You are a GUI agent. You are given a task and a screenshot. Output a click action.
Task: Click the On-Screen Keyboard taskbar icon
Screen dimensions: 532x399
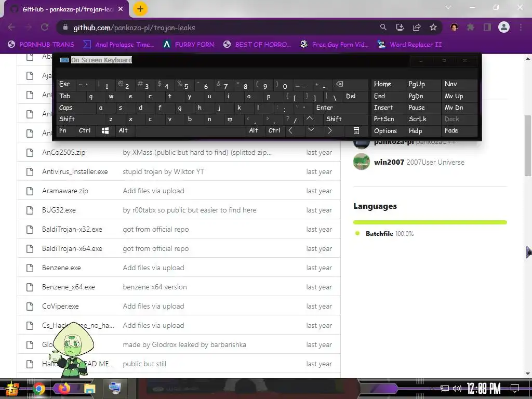(115, 388)
